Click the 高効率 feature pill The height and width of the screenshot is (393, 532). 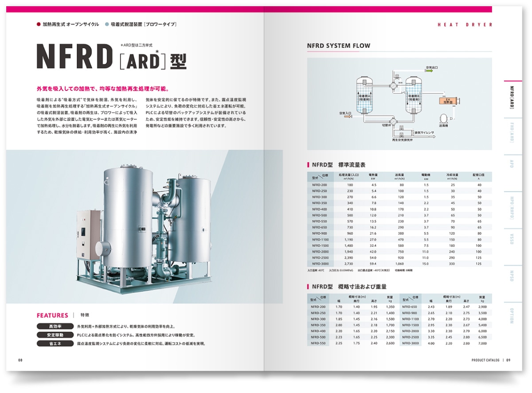(55, 327)
